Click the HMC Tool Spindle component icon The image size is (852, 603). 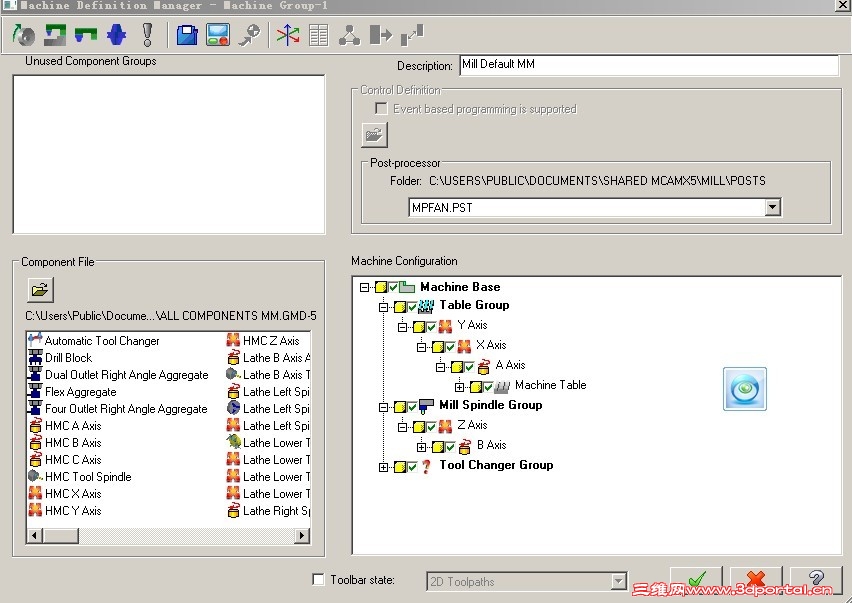click(x=35, y=476)
